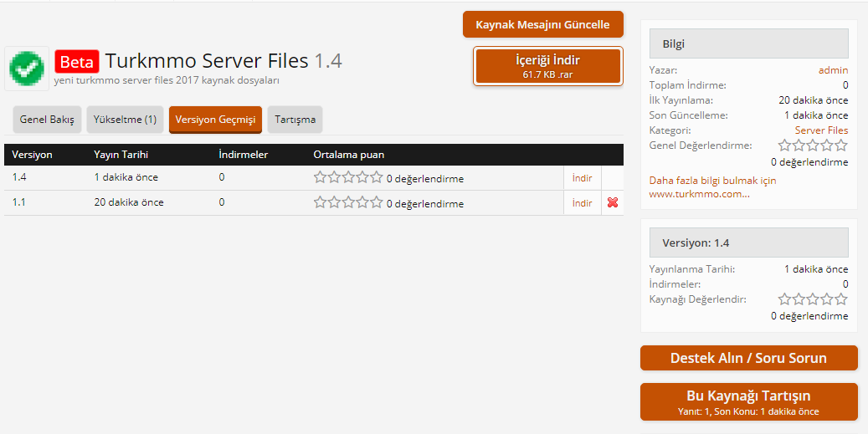The width and height of the screenshot is (868, 434).
Task: Click the 'Son Güncelleme:' label
Action: click(688, 115)
